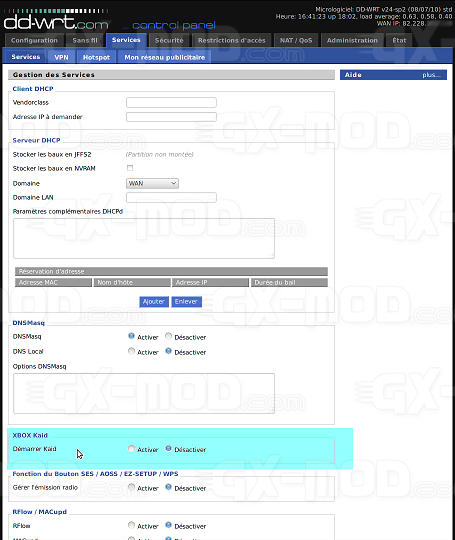The image size is (455, 540).
Task: Open the Administration tab
Action: (352, 40)
